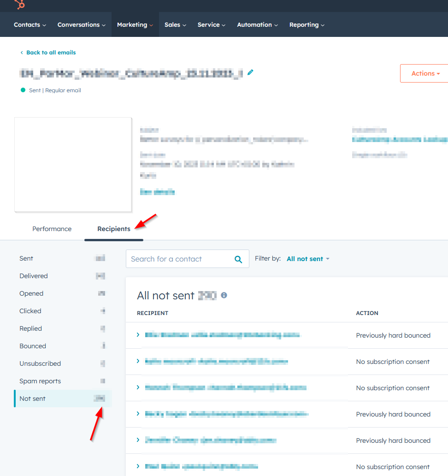Image resolution: width=448 pixels, height=476 pixels.
Task: Click the HubSpot sprocket logo
Action: (18, 6)
